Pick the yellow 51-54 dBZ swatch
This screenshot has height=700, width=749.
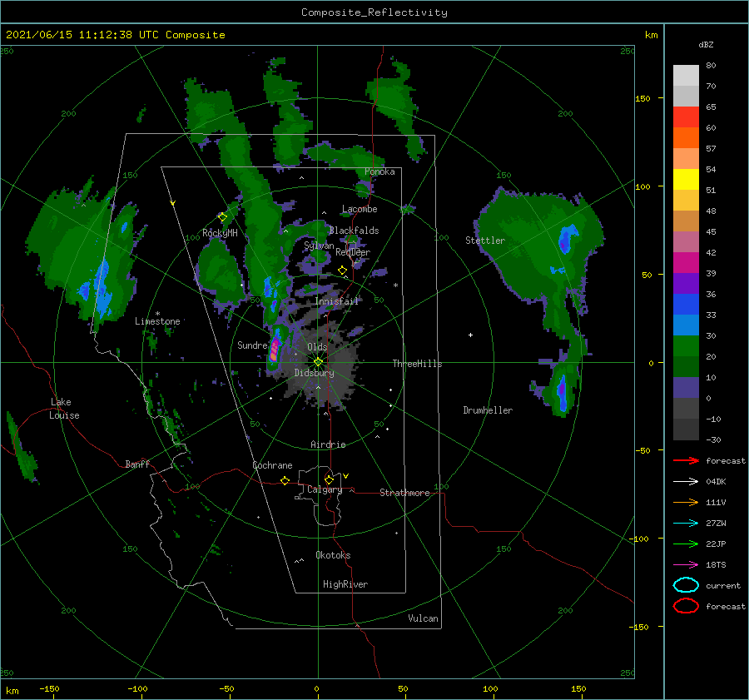coord(686,180)
